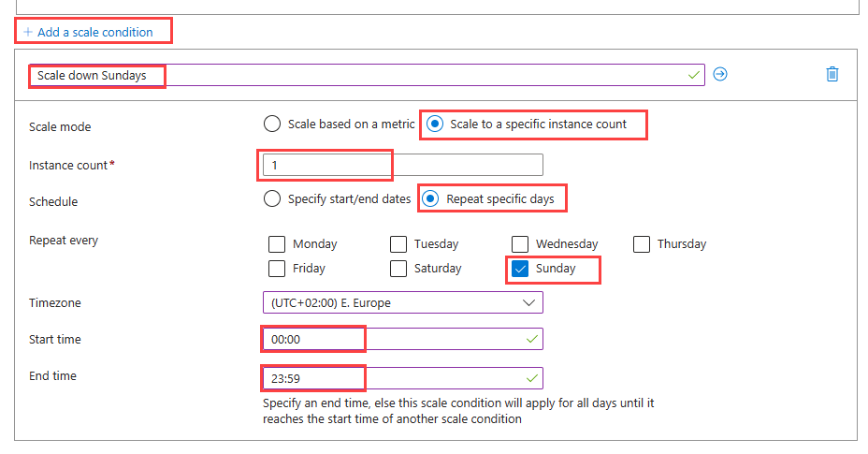Select Scale based on a metric

(x=272, y=124)
